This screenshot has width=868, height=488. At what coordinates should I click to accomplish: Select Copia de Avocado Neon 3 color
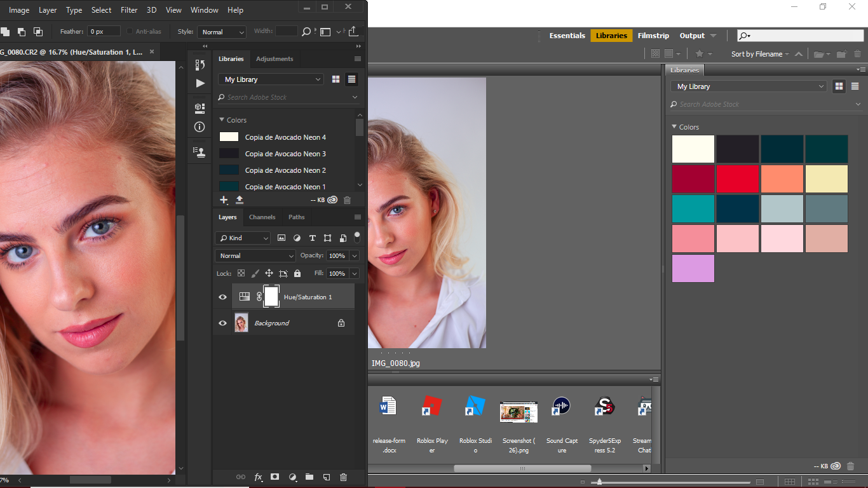pos(285,154)
